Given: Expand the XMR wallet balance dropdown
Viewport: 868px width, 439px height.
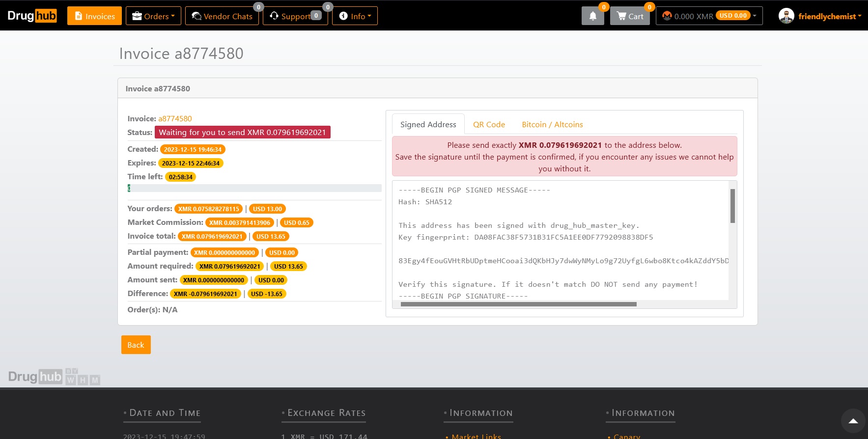Looking at the screenshot, I should coord(709,16).
